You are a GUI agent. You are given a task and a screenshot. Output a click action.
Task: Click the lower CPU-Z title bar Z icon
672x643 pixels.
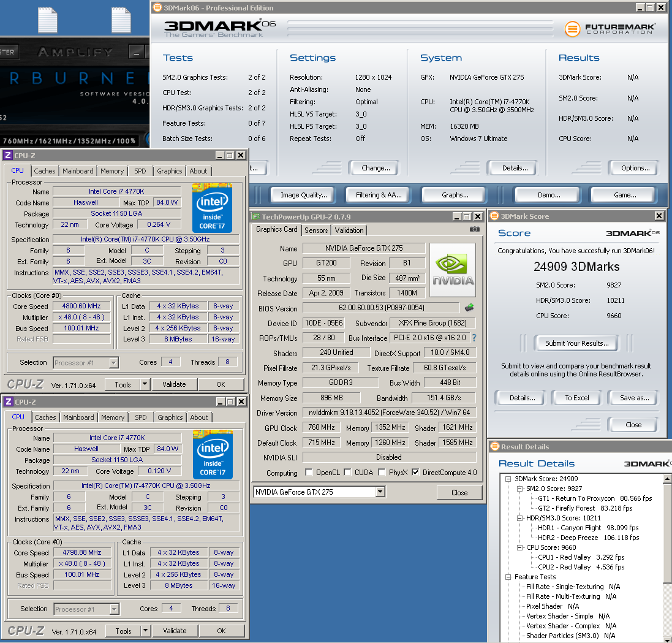coord(8,401)
